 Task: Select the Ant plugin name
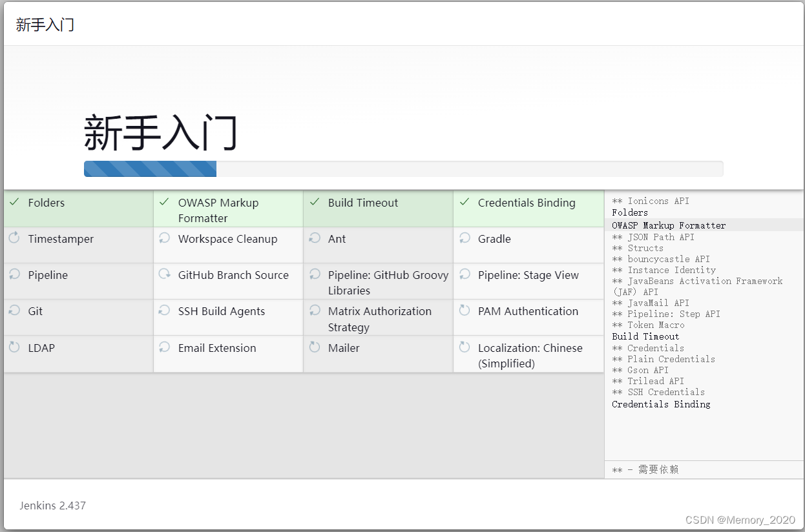[x=337, y=239]
